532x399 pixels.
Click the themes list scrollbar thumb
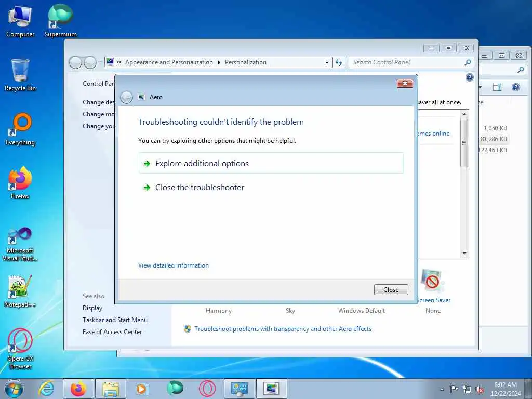[464, 142]
